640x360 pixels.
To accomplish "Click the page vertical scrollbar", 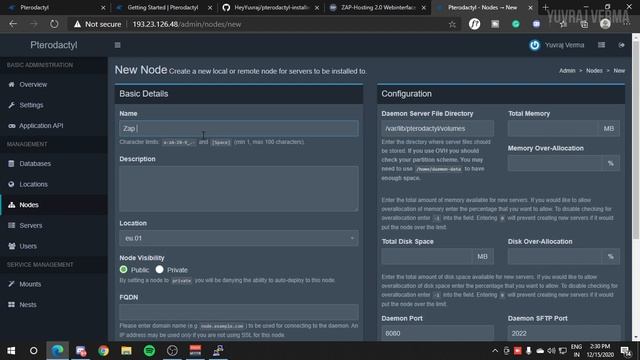I will [x=636, y=139].
